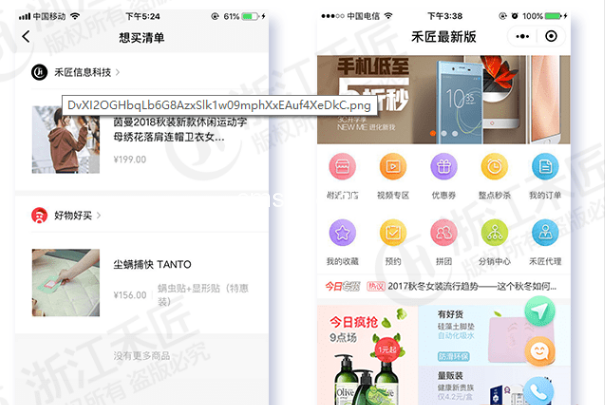The width and height of the screenshot is (605, 405).
Task: Select the 禾匠最新版 page title
Action: (x=444, y=37)
